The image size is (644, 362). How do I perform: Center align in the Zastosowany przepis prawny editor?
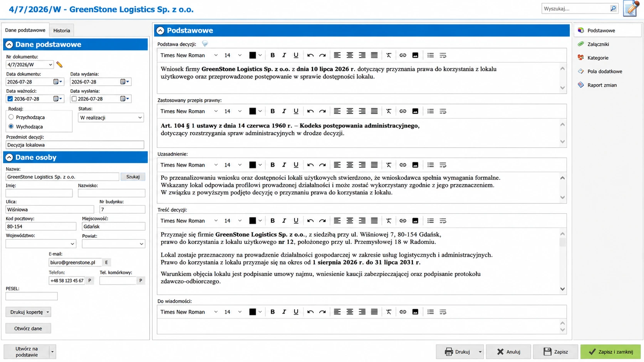coord(350,111)
